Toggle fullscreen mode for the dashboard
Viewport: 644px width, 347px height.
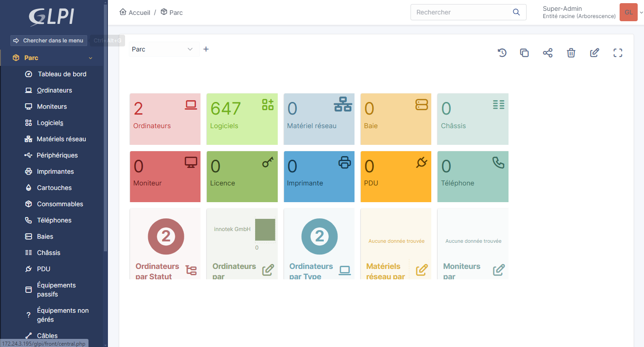(x=618, y=53)
